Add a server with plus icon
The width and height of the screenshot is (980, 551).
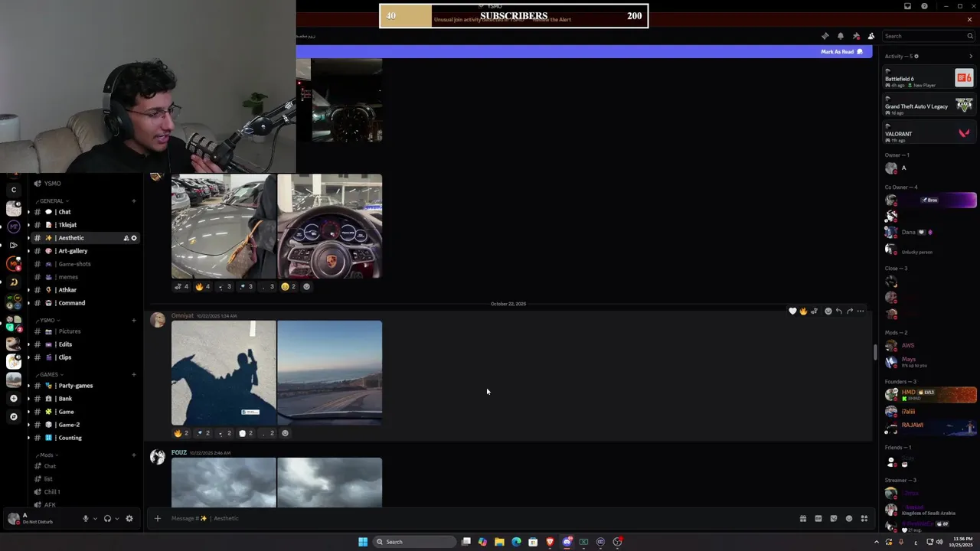click(13, 398)
